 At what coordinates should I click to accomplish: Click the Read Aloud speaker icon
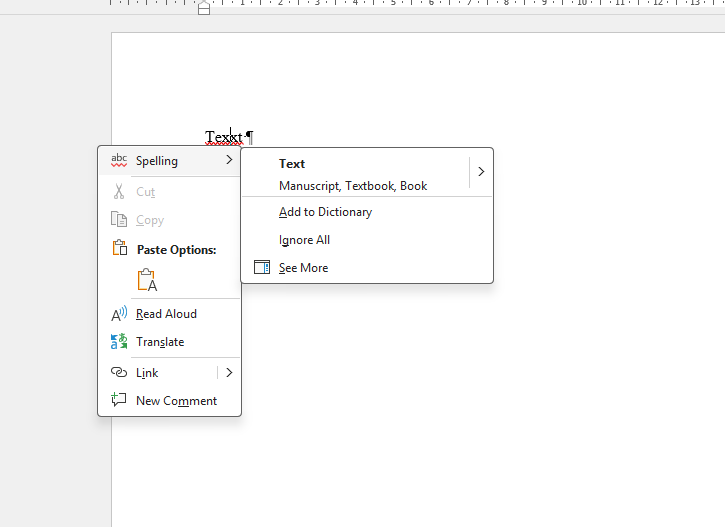pos(119,314)
